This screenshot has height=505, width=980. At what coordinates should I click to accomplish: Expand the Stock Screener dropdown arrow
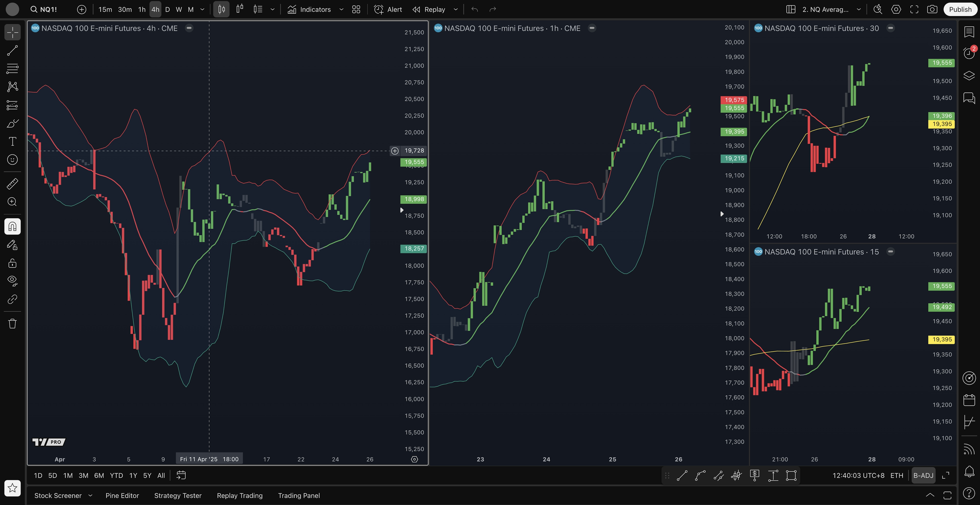90,496
